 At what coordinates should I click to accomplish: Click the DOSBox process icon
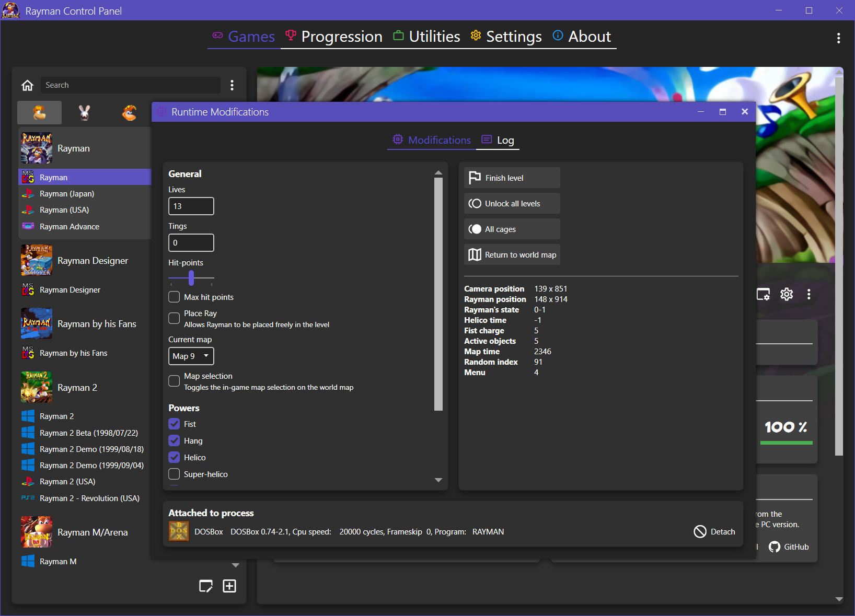point(179,531)
